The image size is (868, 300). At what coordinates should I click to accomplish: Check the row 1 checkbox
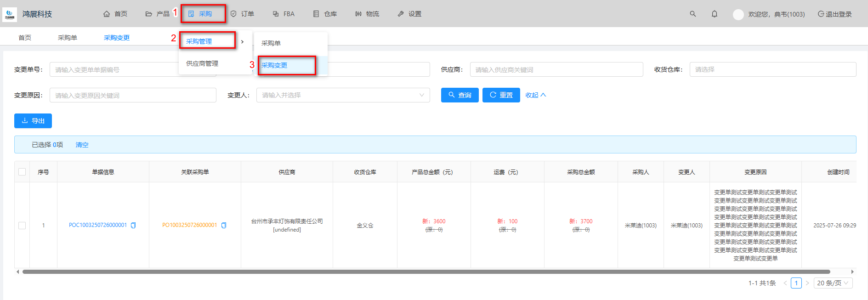22,225
